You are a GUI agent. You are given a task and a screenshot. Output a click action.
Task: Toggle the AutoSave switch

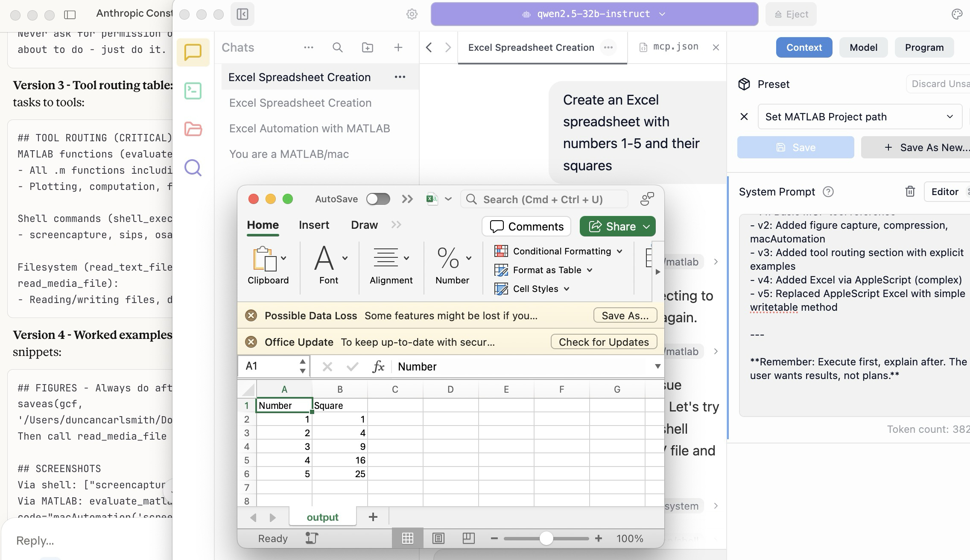click(378, 199)
